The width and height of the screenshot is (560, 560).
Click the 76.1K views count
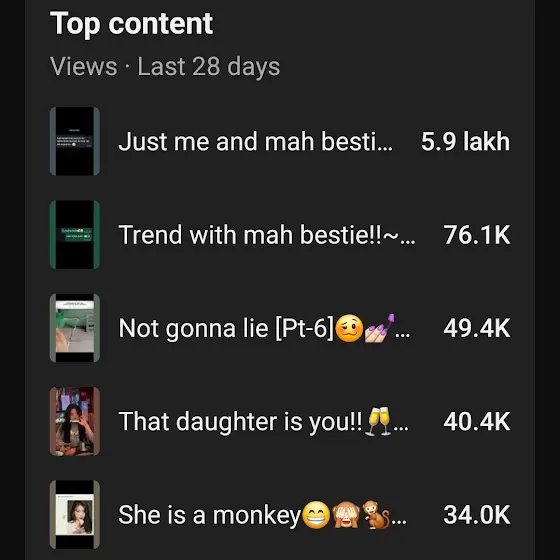point(477,235)
